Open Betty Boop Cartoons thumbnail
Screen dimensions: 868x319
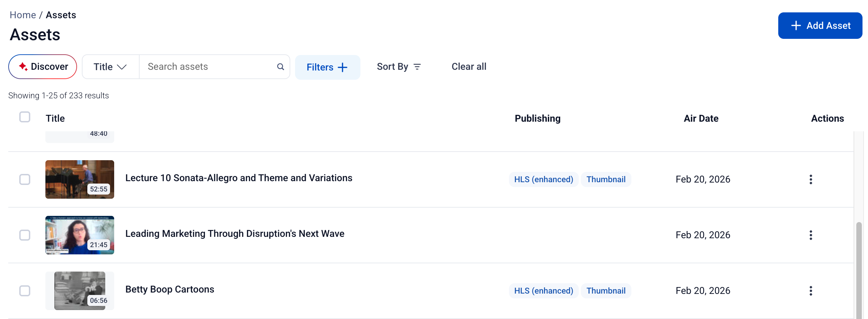click(80, 291)
